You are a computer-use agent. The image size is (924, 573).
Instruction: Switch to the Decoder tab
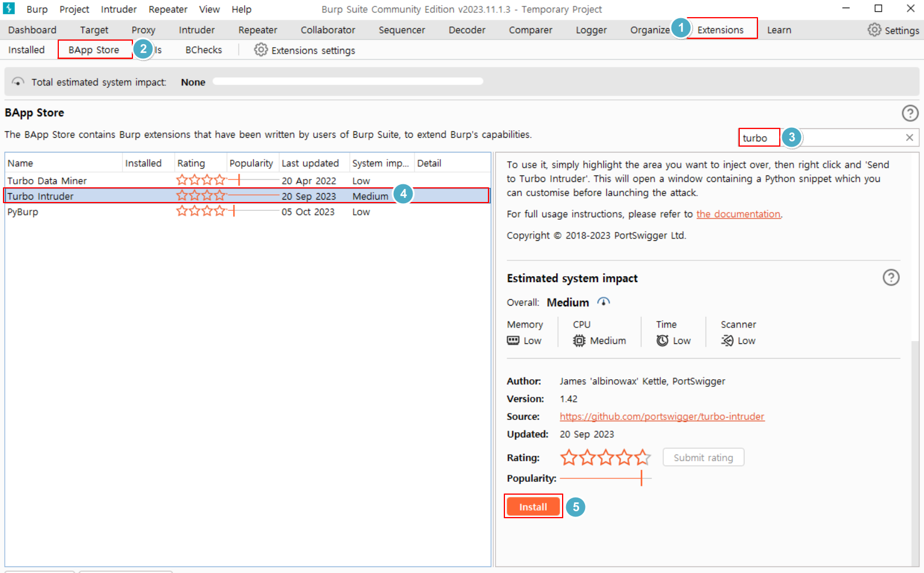point(467,30)
